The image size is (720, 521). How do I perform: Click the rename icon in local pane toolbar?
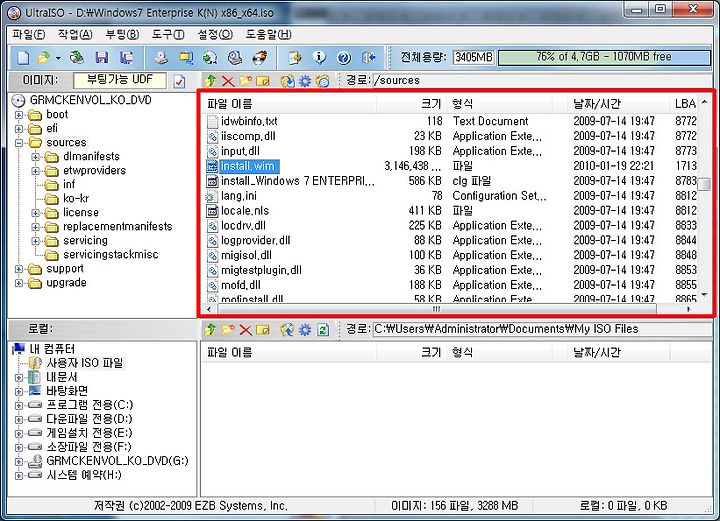click(263, 330)
